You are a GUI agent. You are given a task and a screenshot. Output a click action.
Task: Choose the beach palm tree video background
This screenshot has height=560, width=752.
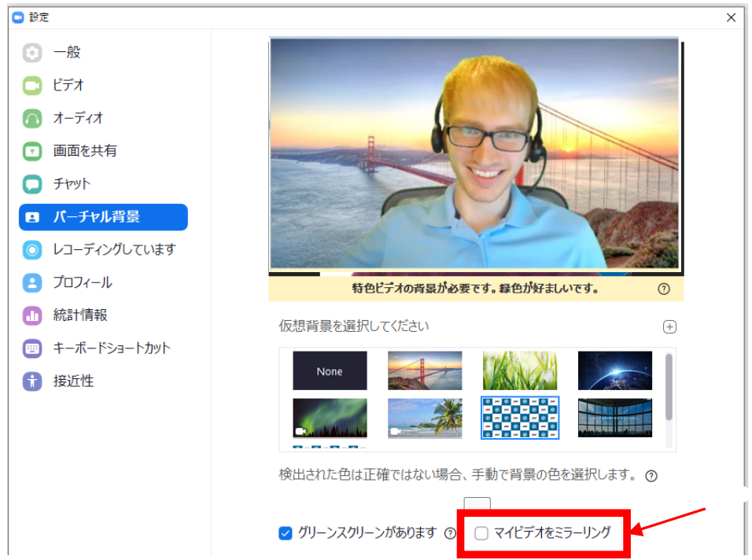point(425,418)
